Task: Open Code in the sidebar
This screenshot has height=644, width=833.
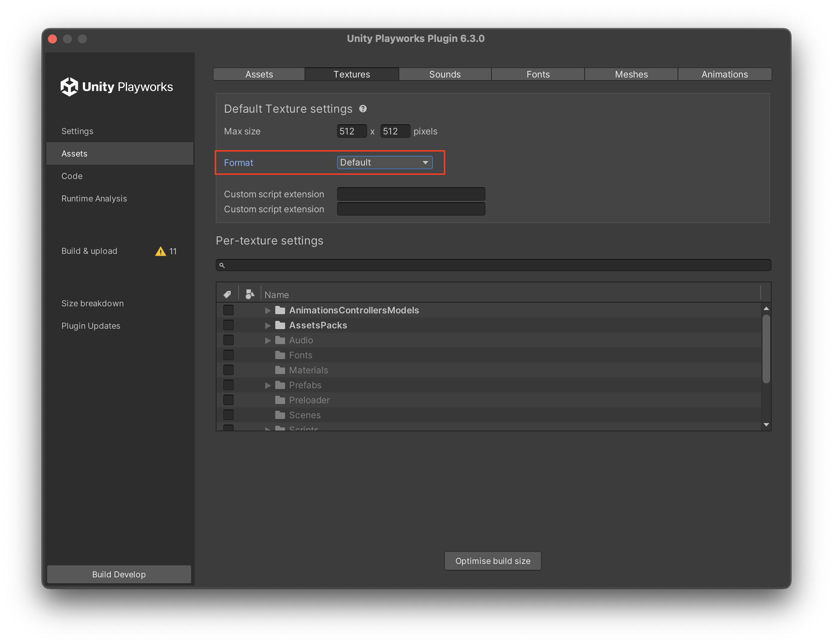Action: (120, 176)
